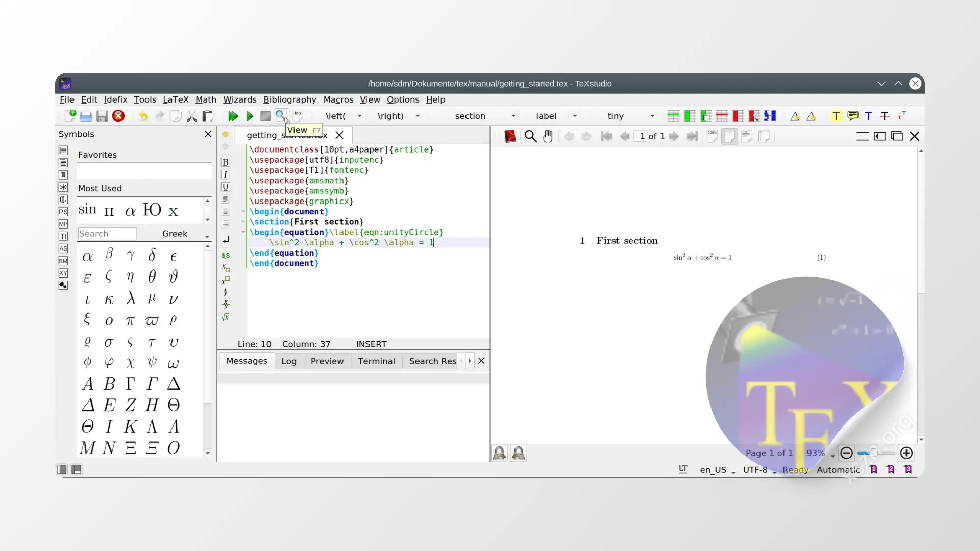Zoom in using the plus magnifier button
This screenshot has height=551, width=980.
tap(907, 453)
